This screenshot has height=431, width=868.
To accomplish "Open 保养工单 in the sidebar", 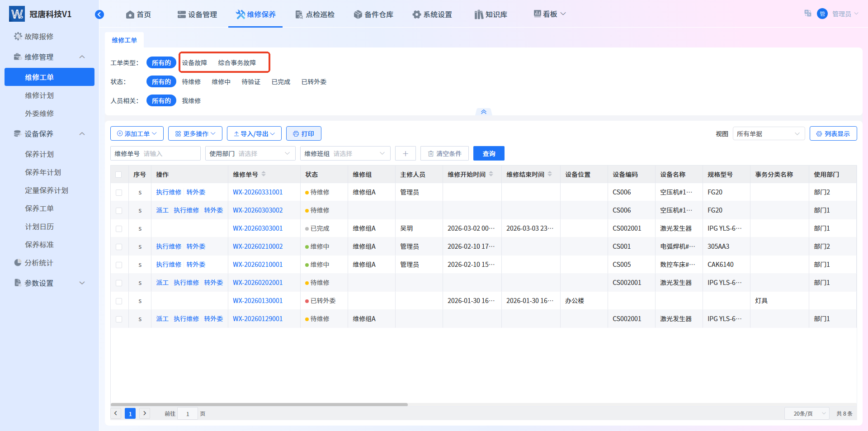I will (x=39, y=208).
